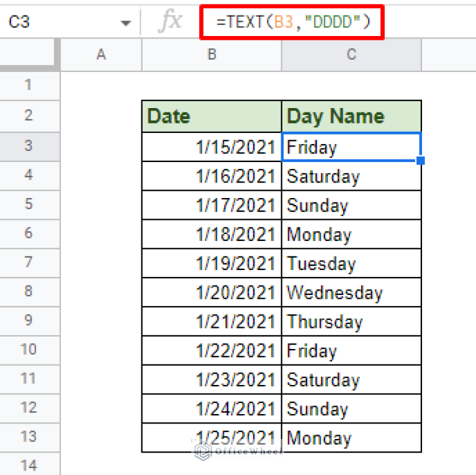Select the cell with date 1/20/2021
This screenshot has width=476, height=475.
(212, 292)
